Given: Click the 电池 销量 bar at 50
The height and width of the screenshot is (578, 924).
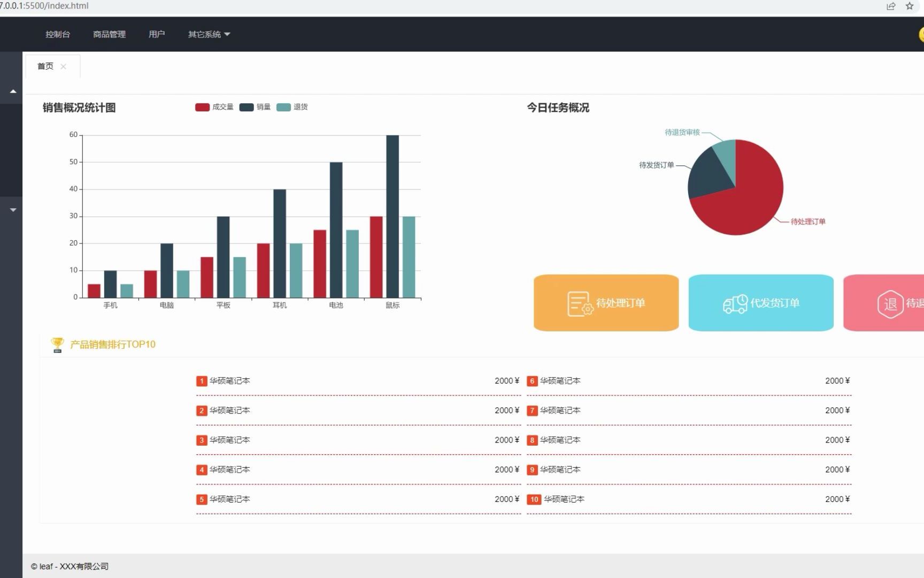Looking at the screenshot, I should 336,230.
